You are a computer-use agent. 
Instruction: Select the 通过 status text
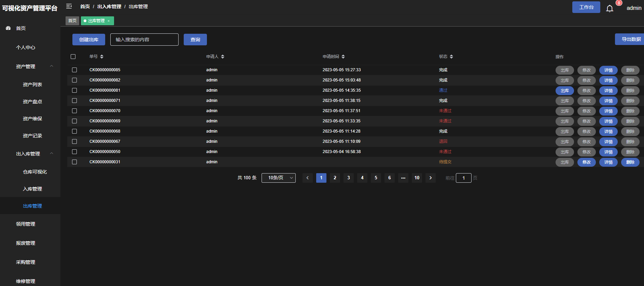pyautogui.click(x=443, y=90)
